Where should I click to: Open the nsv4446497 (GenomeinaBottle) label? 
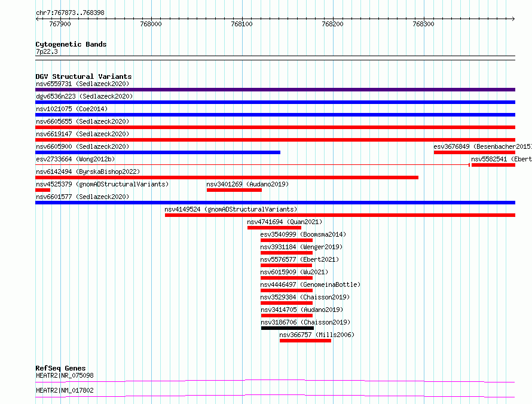(x=310, y=284)
